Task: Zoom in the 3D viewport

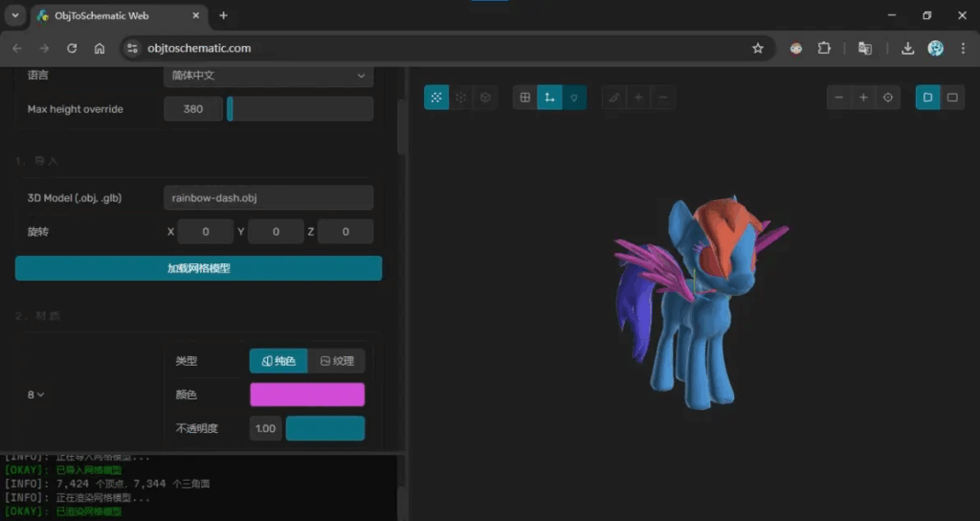Action: pyautogui.click(x=863, y=98)
